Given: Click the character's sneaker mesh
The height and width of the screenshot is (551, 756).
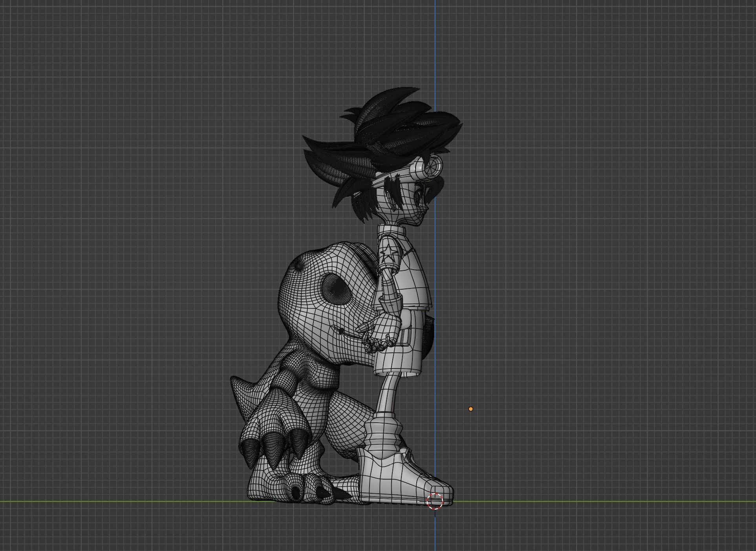Looking at the screenshot, I should (x=405, y=478).
